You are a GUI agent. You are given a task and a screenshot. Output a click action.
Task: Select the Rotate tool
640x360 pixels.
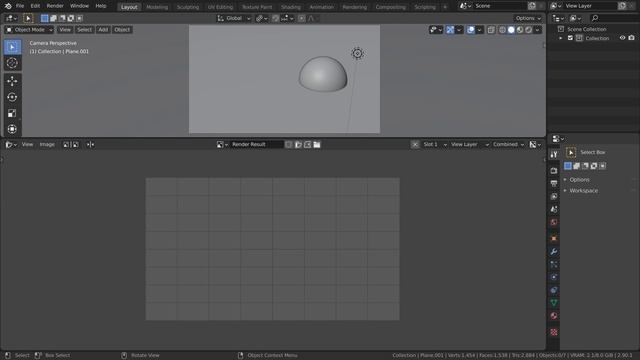pos(12,97)
